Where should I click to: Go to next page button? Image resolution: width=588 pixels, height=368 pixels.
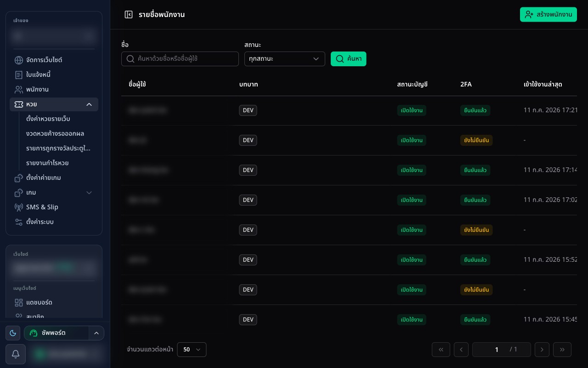pyautogui.click(x=542, y=350)
